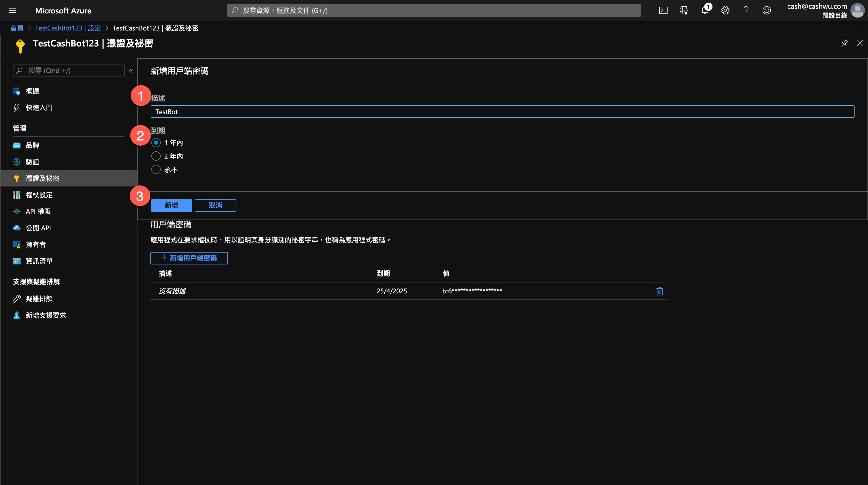Click the feedback smiley icon
This screenshot has height=485, width=868.
point(766,10)
